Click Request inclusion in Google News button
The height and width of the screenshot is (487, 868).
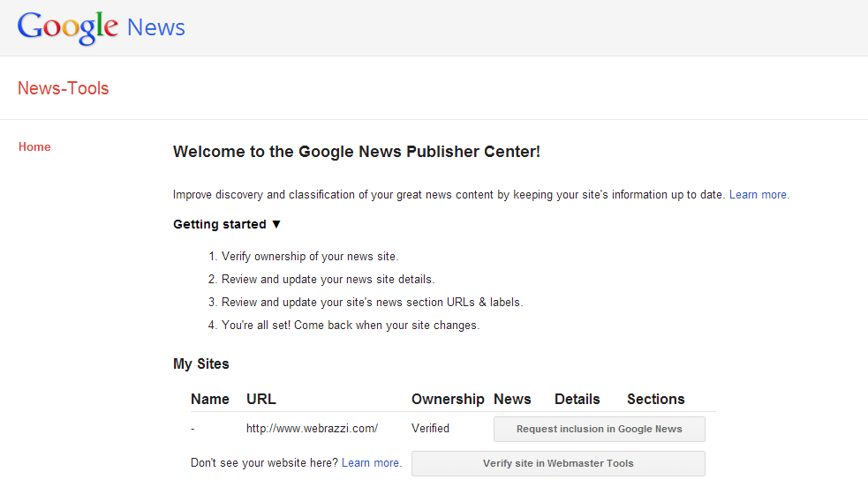[x=599, y=429]
